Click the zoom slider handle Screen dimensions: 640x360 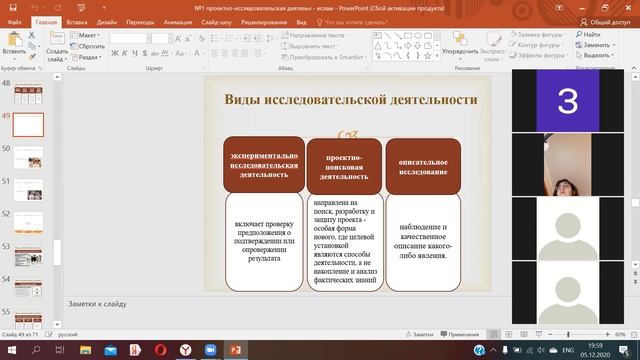pyautogui.click(x=568, y=334)
